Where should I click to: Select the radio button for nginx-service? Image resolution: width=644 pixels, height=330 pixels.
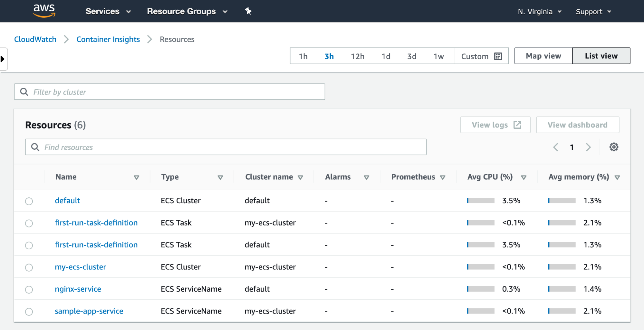pos(29,289)
